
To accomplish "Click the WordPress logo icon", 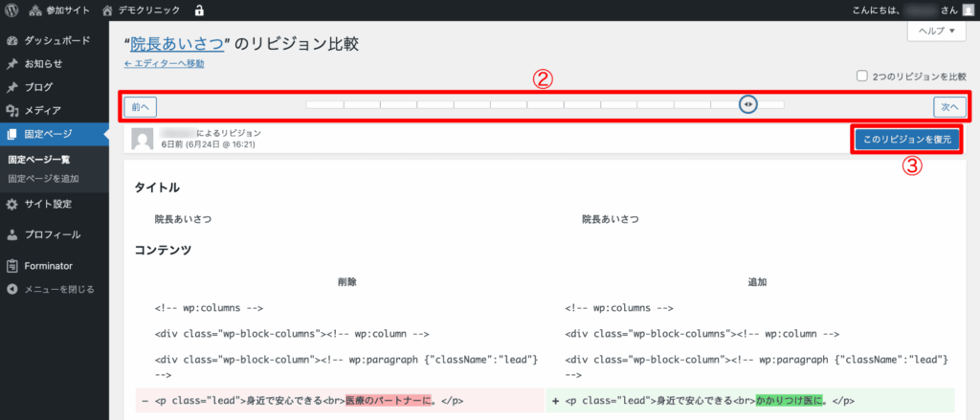I will click(11, 11).
